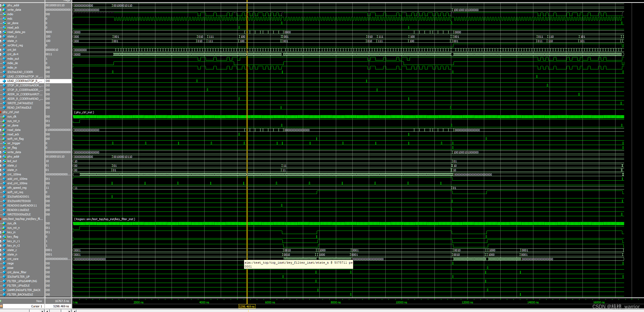Click the mdc signal diamond icon
The height and width of the screenshot is (312, 644).
point(4,19)
